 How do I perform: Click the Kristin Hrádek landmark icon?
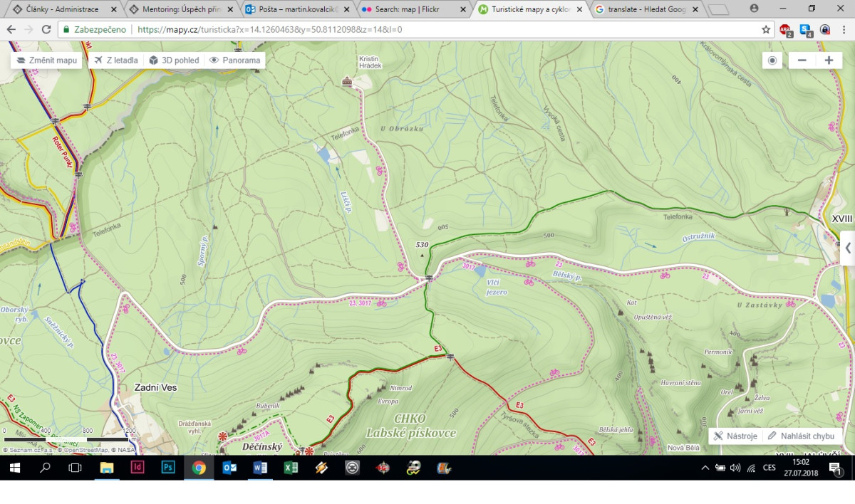347,81
